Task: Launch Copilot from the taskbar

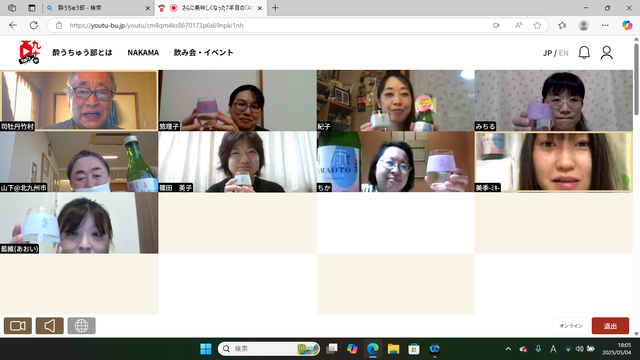Action: (352, 349)
